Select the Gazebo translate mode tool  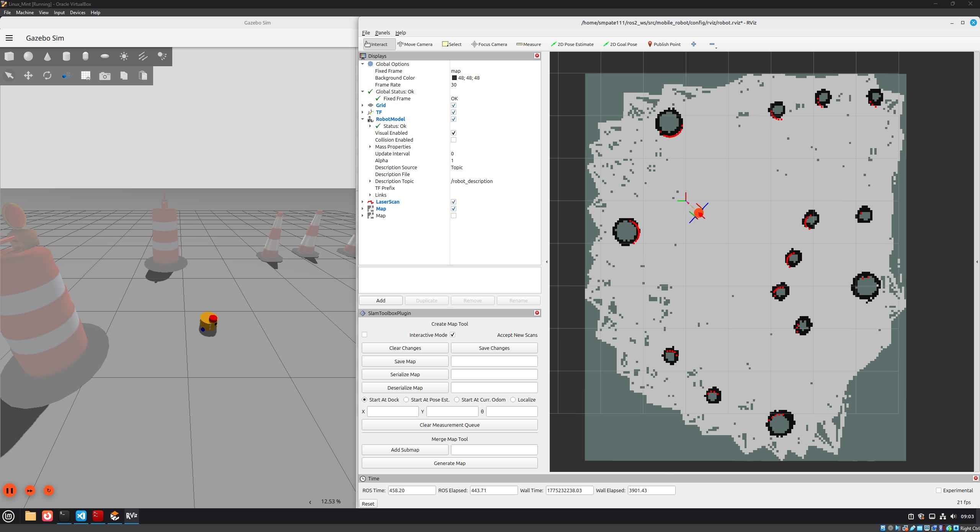coord(28,76)
